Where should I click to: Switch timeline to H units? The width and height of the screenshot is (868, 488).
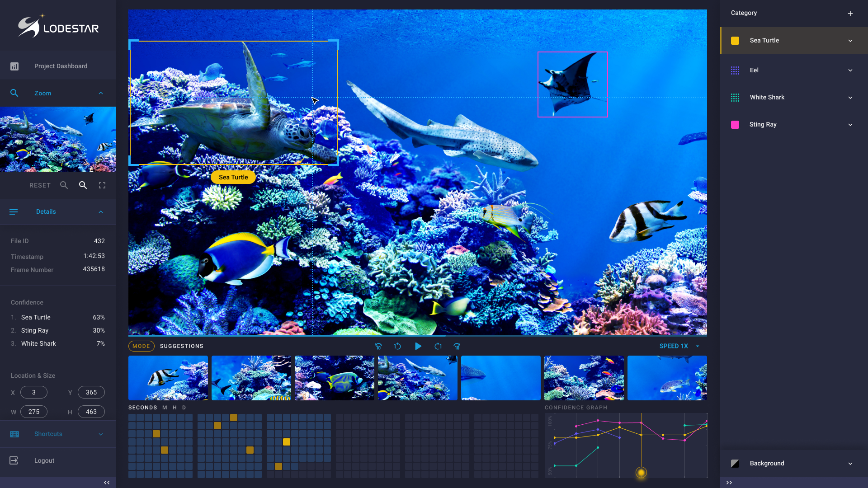coord(175,408)
